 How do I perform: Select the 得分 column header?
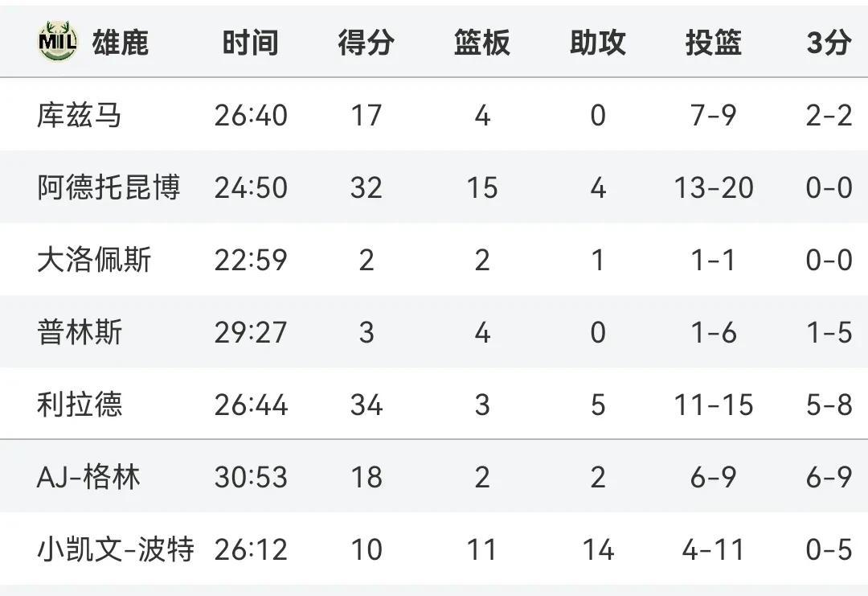366,43
